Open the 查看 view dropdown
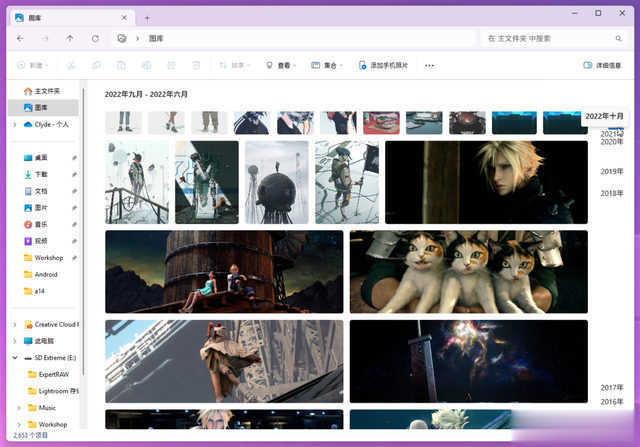 281,65
